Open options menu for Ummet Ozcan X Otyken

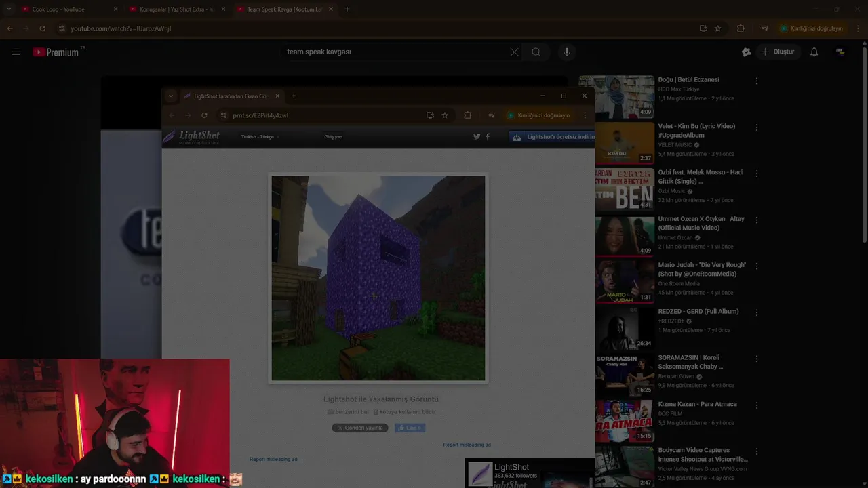click(757, 220)
